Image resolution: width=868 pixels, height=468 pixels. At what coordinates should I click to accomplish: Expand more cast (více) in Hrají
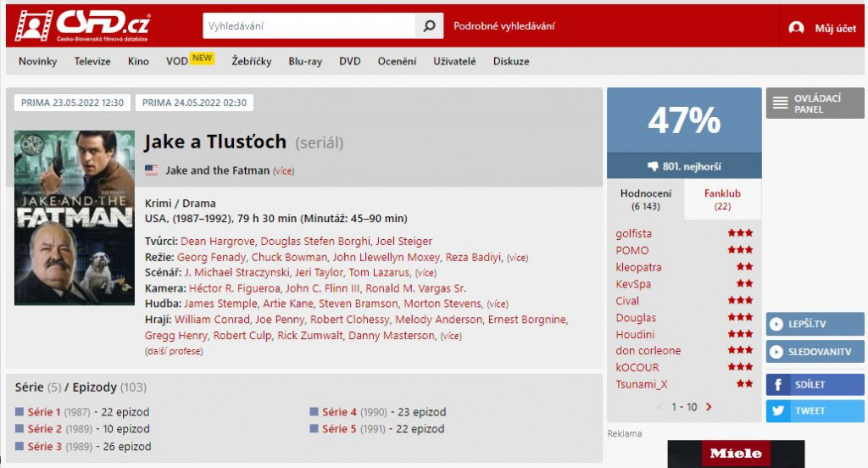pyautogui.click(x=451, y=336)
